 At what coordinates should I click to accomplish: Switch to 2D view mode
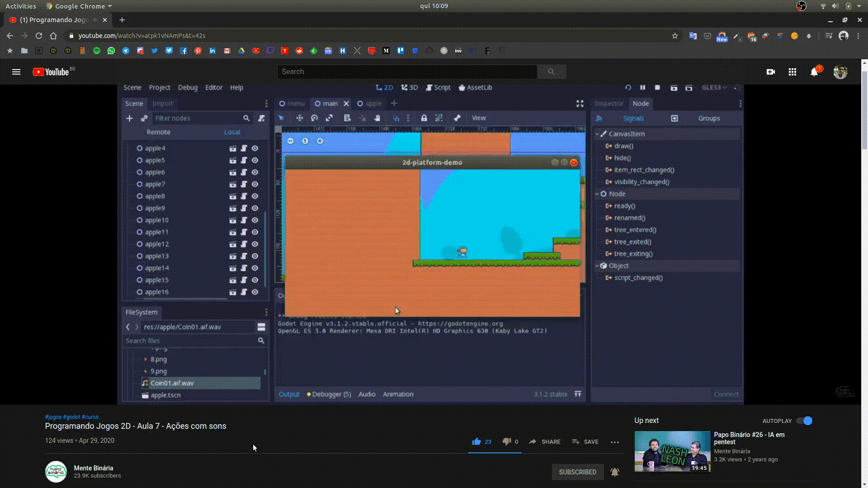coord(383,87)
